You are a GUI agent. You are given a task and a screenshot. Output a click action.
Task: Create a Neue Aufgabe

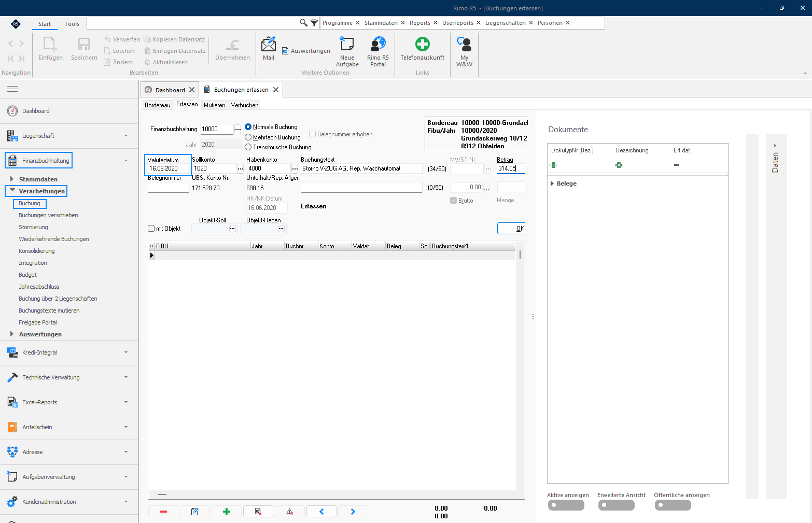(347, 52)
